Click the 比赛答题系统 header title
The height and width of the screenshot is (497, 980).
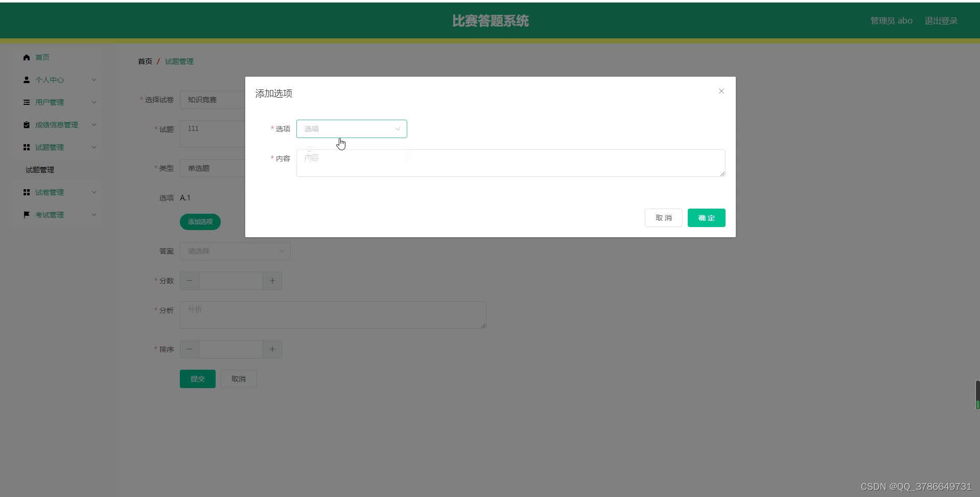[x=491, y=21]
